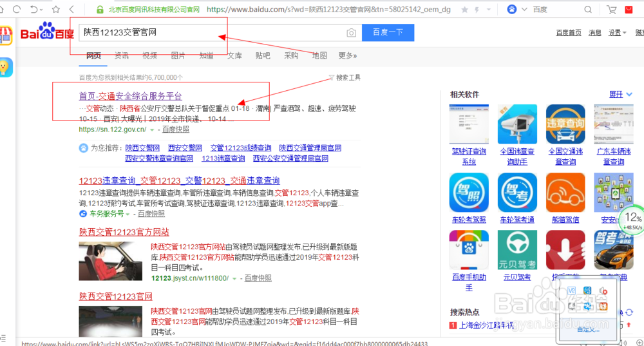Open the shopping cart toolbar icon
644x346 pixels.
tap(612, 10)
